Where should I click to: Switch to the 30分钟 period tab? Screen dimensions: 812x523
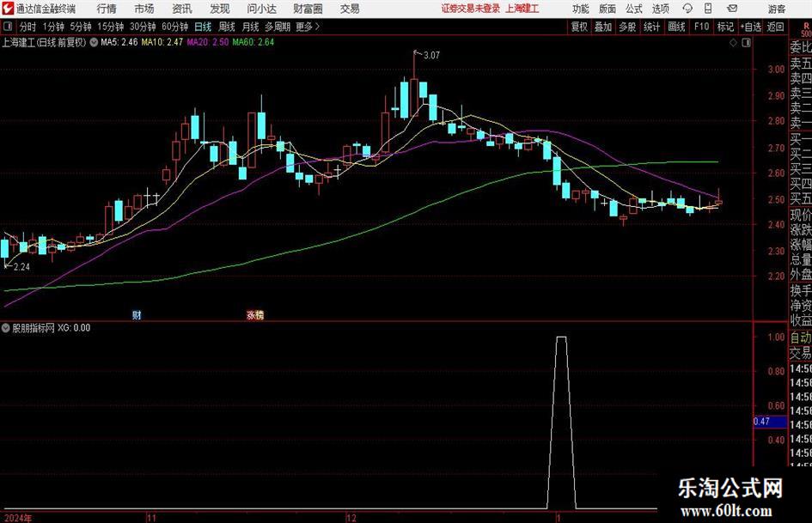tap(143, 27)
